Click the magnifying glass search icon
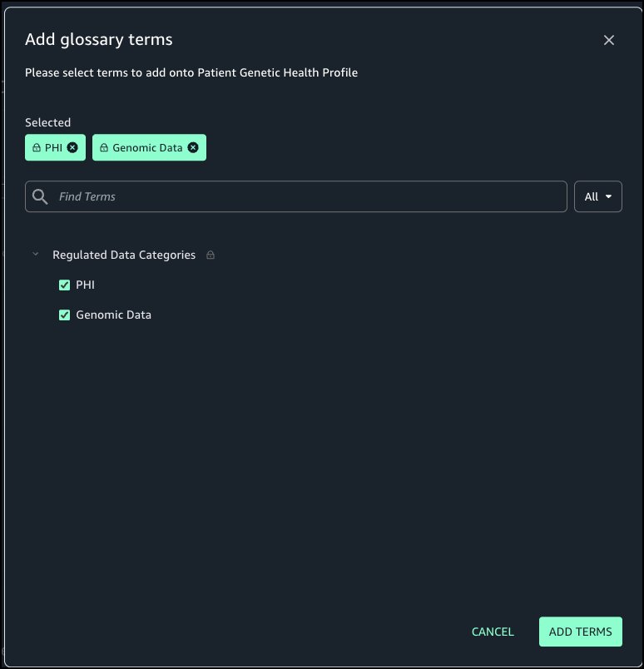 40,196
